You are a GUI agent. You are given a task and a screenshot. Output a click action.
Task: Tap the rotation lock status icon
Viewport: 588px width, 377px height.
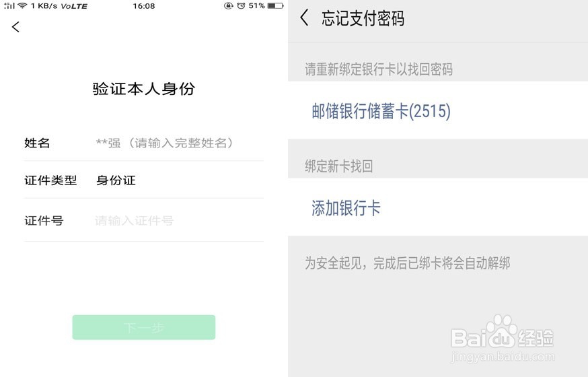[x=229, y=5]
